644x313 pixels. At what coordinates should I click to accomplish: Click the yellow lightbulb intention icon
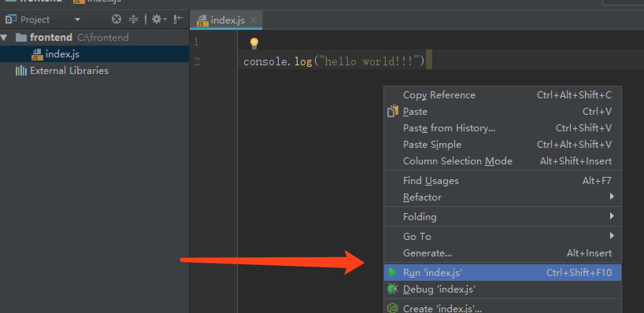pos(254,43)
